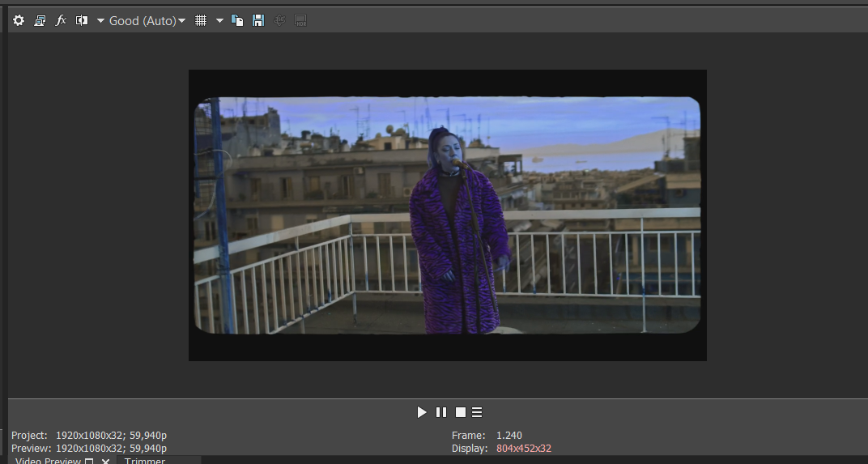Save snapshot to file icon
The image size is (868, 464).
coord(258,20)
